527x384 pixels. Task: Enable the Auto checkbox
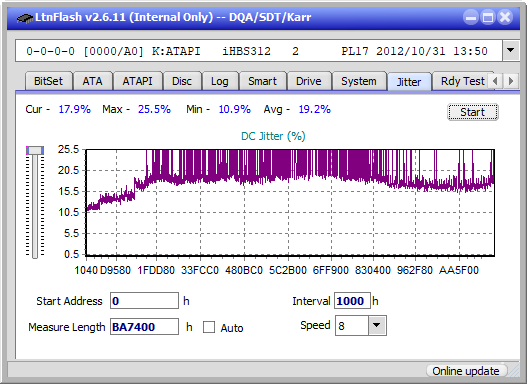[209, 327]
